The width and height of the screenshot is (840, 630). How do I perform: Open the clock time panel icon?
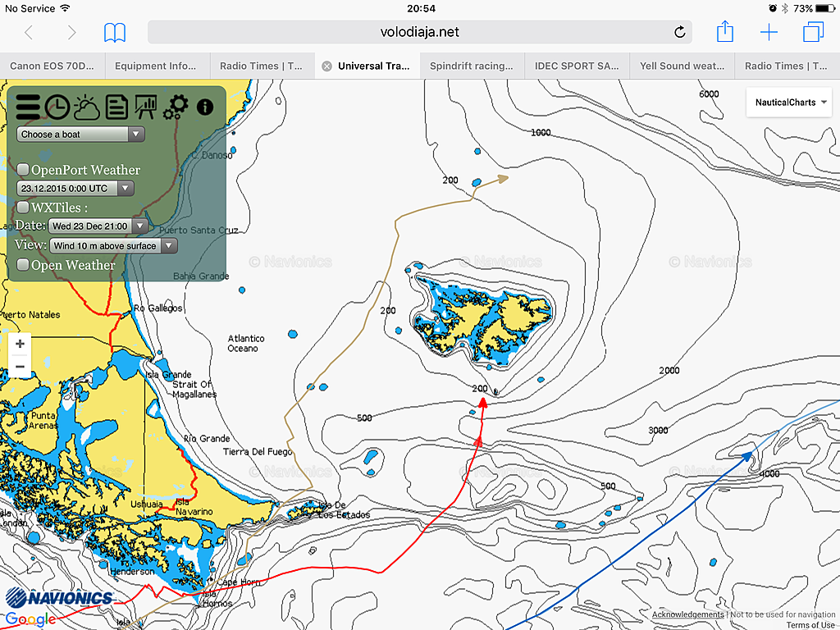pos(57,107)
